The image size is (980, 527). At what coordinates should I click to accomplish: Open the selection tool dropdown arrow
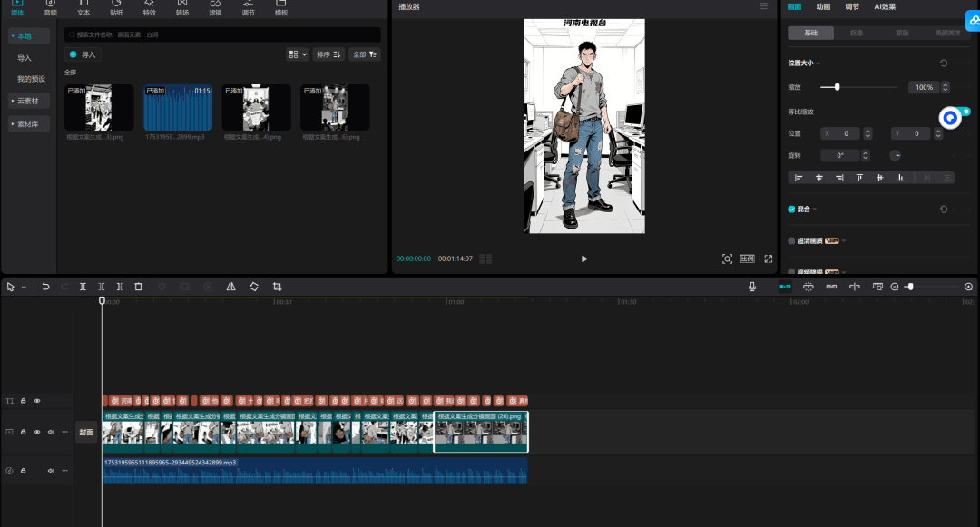coord(24,288)
